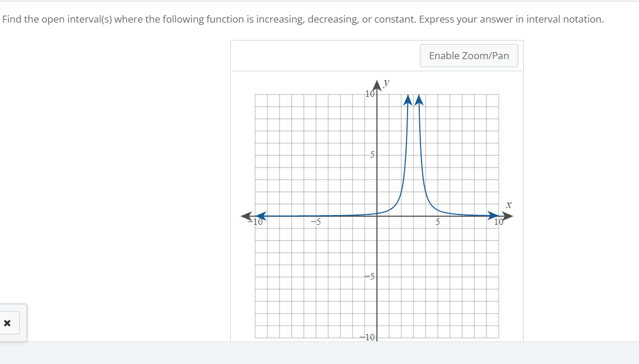
Task: Select the -5 label on the x-axis
Action: click(x=316, y=222)
